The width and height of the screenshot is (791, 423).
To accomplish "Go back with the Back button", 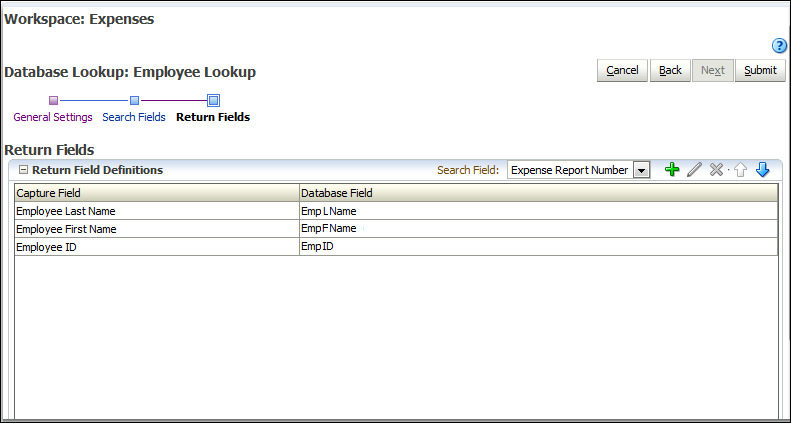I will tap(670, 71).
